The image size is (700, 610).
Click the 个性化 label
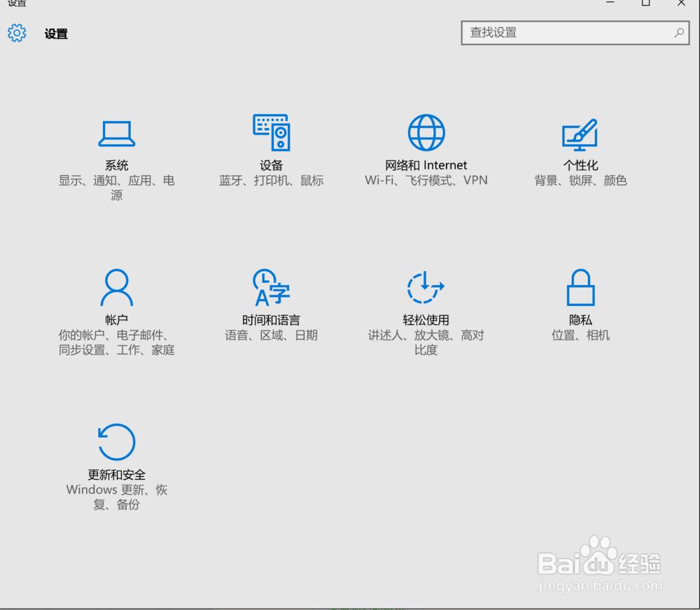(x=580, y=165)
